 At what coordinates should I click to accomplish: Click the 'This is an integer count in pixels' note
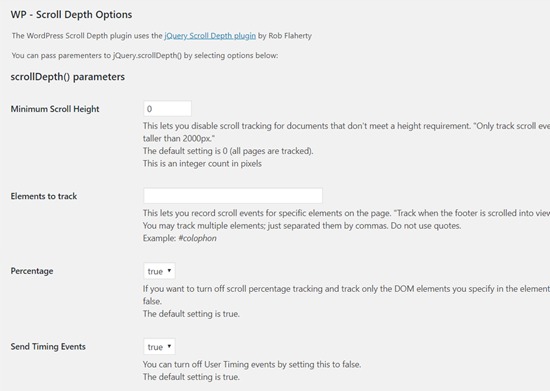click(x=202, y=164)
